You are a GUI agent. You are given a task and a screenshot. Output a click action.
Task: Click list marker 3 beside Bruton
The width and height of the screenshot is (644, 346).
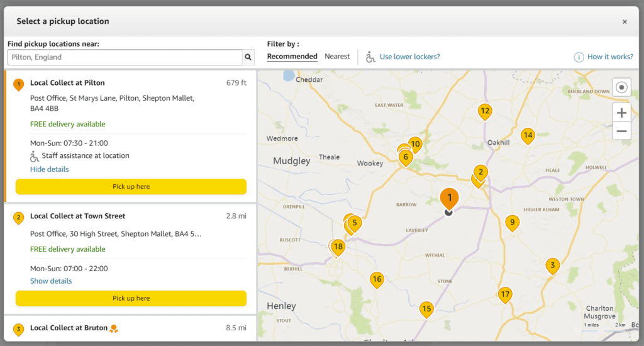click(18, 329)
